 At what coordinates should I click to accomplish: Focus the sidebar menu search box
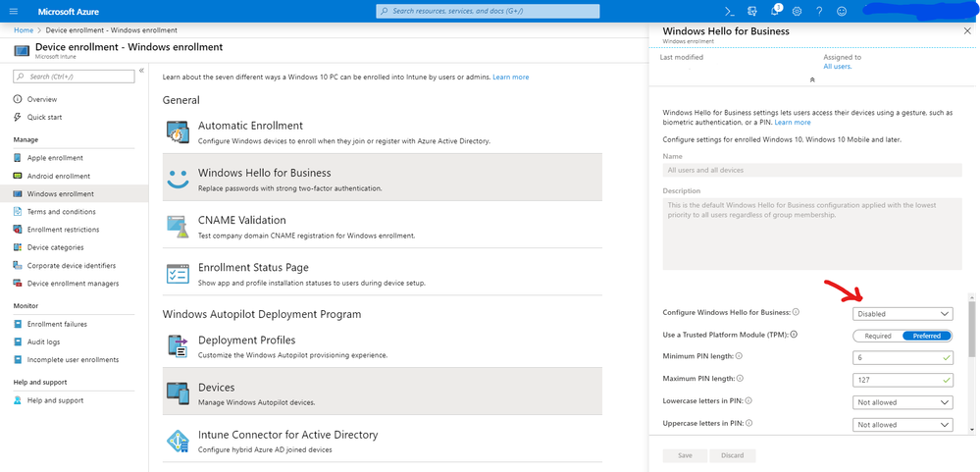pos(74,77)
